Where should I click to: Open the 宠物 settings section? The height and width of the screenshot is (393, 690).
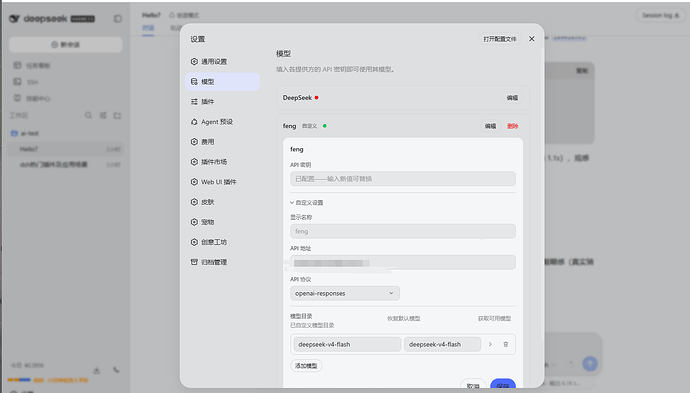222,222
